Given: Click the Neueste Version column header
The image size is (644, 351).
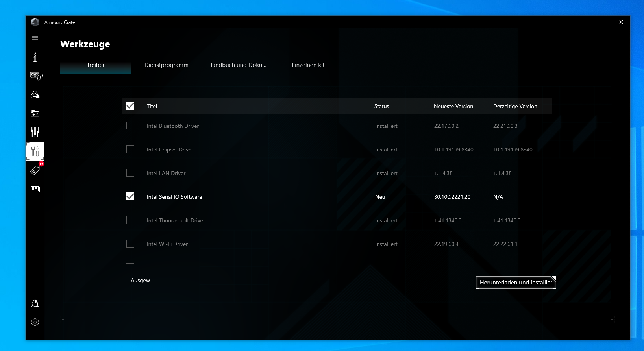Looking at the screenshot, I should [453, 106].
